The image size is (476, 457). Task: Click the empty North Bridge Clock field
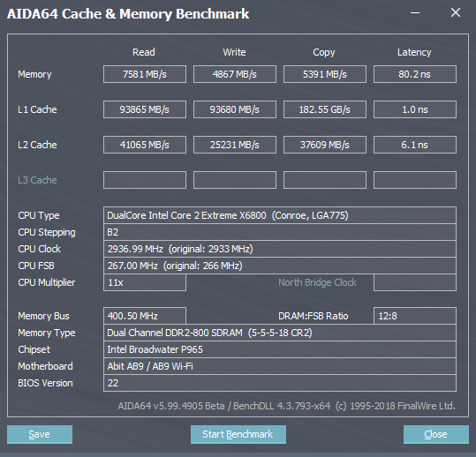(x=415, y=282)
